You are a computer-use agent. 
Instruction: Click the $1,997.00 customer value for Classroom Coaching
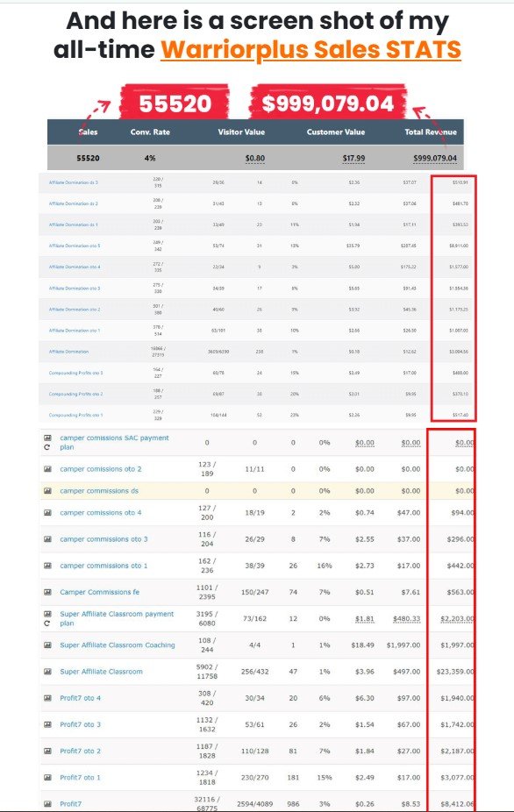403,645
